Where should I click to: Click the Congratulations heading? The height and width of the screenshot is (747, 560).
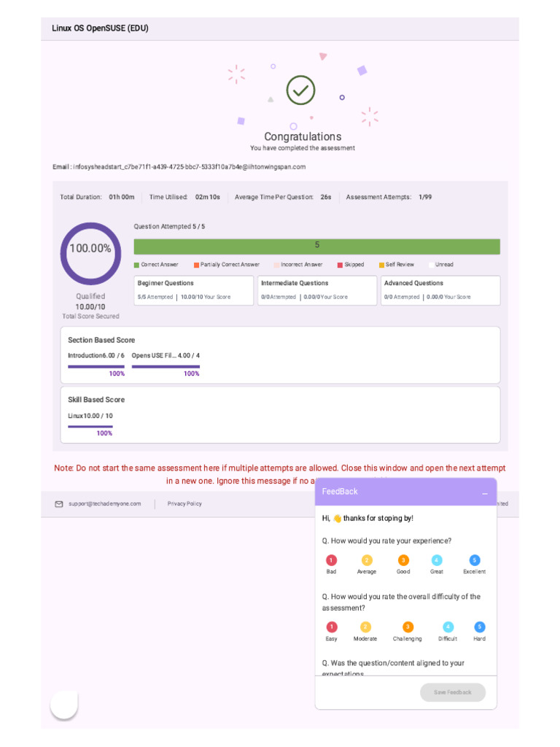303,136
